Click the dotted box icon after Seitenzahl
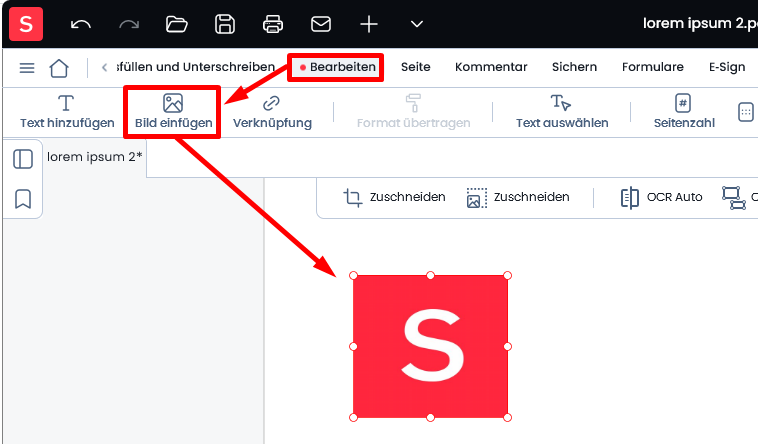This screenshot has height=444, width=758. 746,112
